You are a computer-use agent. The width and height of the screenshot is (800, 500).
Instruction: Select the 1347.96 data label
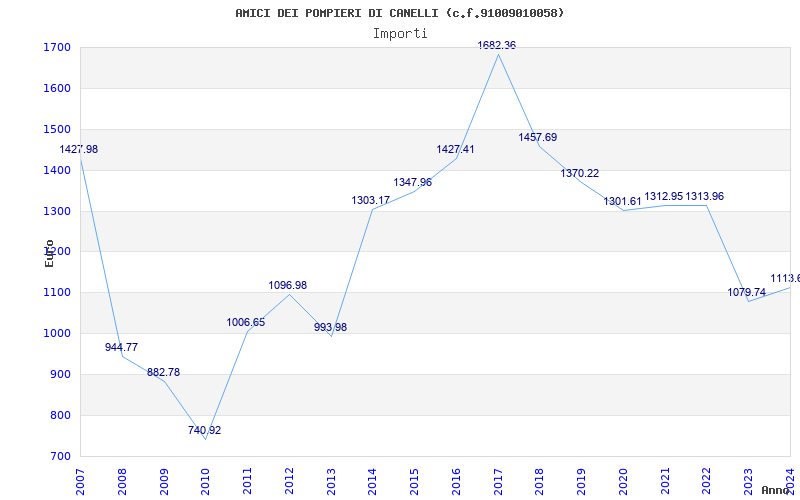pyautogui.click(x=413, y=182)
